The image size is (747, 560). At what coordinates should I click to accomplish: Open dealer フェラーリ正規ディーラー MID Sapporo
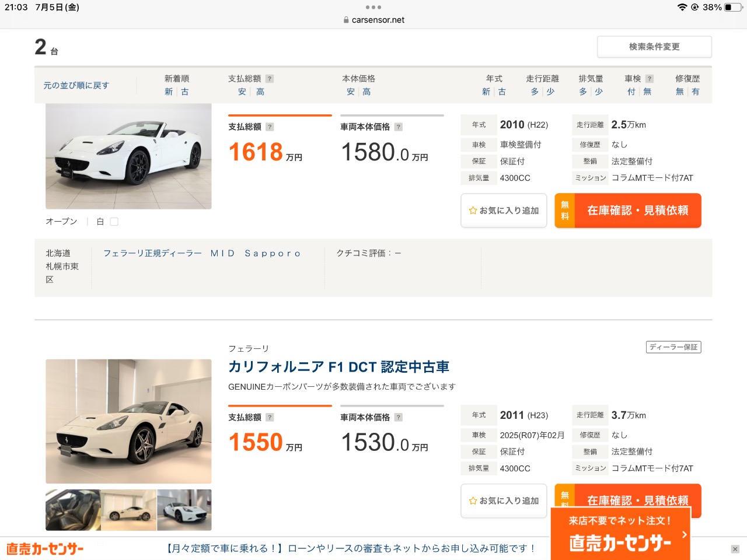click(x=203, y=253)
